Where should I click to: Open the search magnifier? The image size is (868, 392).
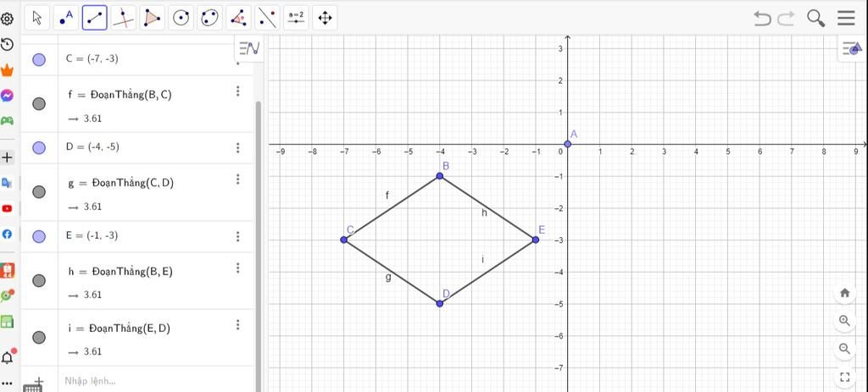(x=816, y=19)
